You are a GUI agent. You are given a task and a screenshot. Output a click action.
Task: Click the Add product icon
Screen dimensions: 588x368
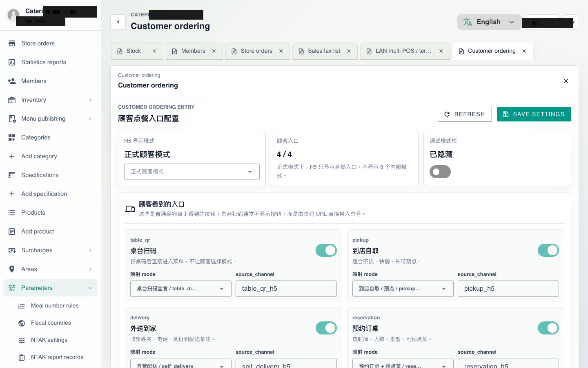tap(12, 231)
